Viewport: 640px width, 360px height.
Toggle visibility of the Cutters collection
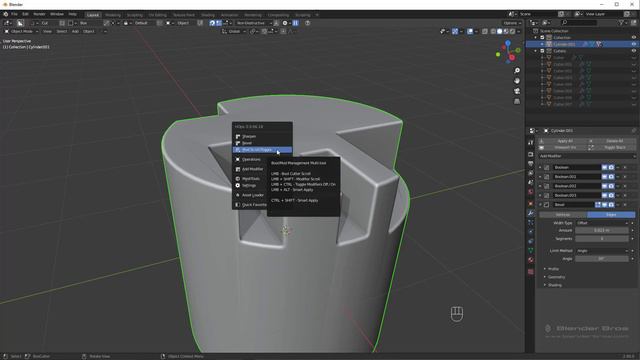click(634, 51)
